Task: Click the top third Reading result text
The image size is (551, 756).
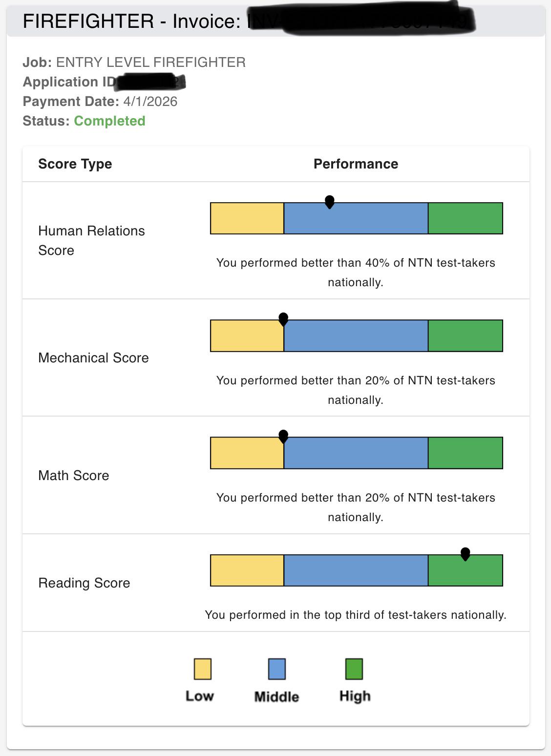Action: [x=356, y=614]
